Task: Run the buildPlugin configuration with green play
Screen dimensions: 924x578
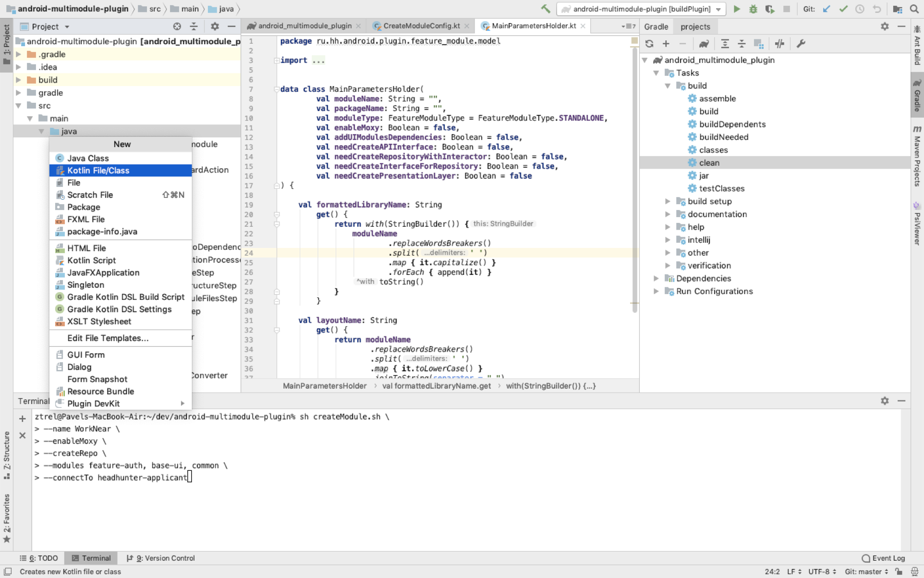Action: coord(737,9)
